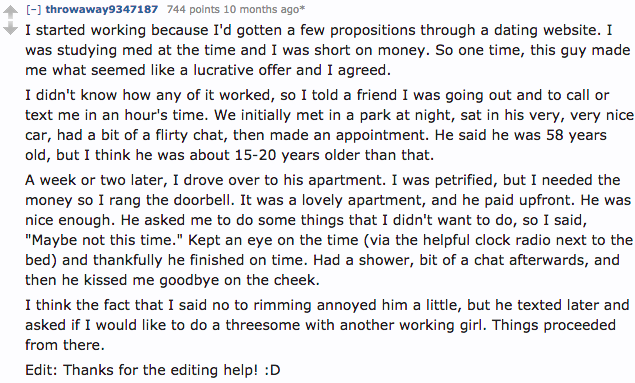Screen dimensions: 635x383
Task: Click the paragraph starting "I didn't know how"
Action: pos(329,125)
